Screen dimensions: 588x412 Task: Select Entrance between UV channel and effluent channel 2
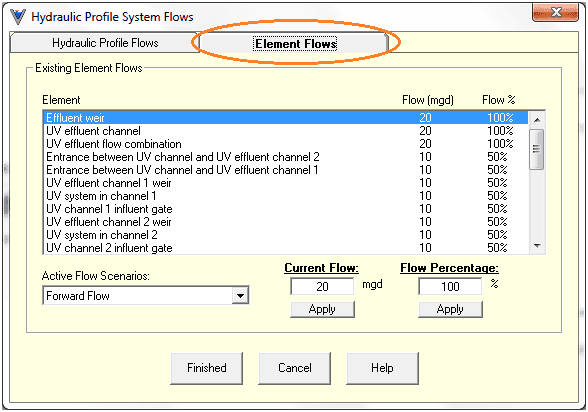(286, 157)
